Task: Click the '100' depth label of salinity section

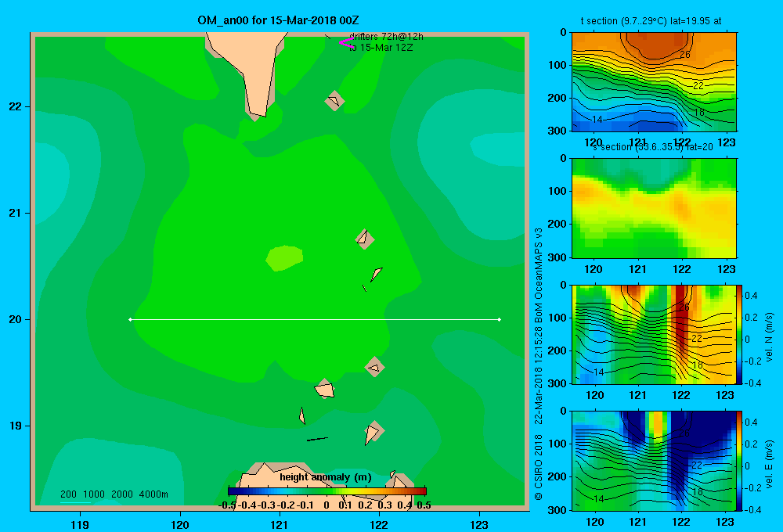Action: click(557, 191)
